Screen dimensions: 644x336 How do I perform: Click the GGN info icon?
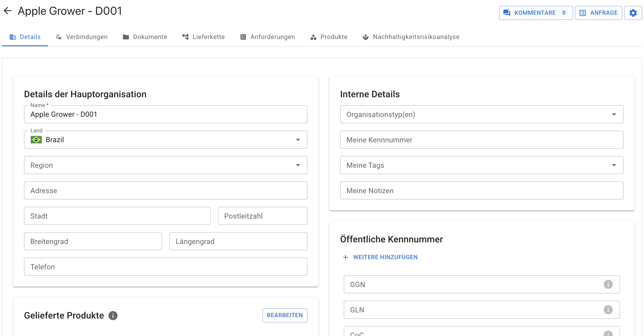point(608,285)
